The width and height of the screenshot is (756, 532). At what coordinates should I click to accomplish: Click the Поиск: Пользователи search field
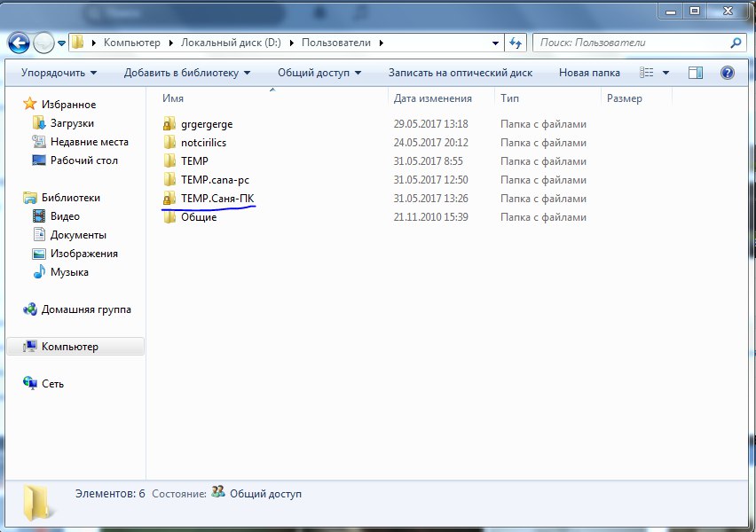click(x=630, y=43)
